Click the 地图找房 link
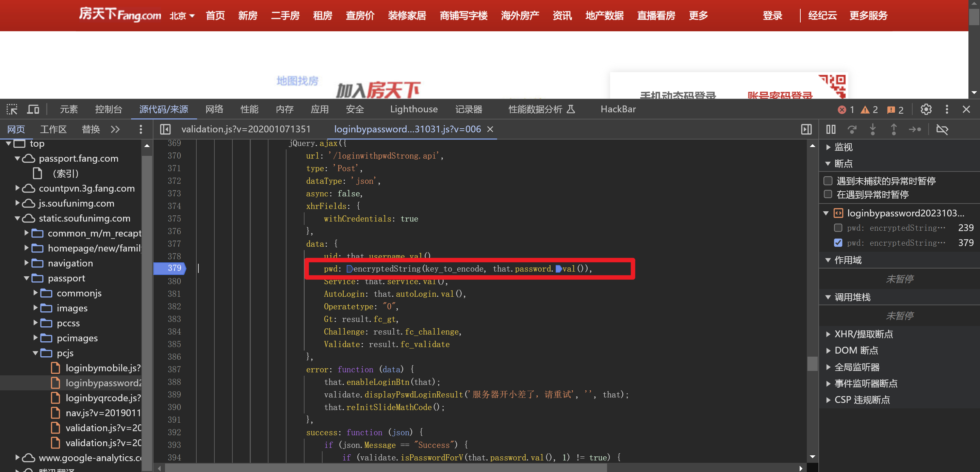This screenshot has height=472, width=980. click(x=297, y=81)
